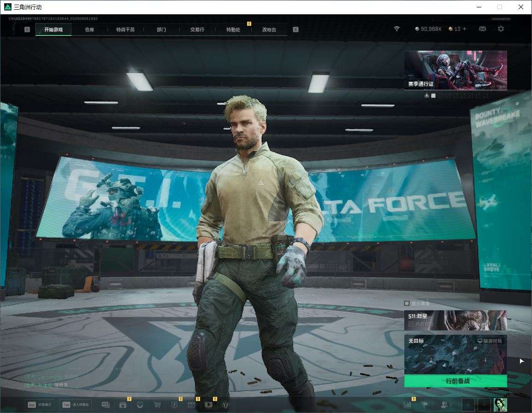Open the star briefcase events icon
Viewport: 532px width, 413px height.
(x=123, y=405)
